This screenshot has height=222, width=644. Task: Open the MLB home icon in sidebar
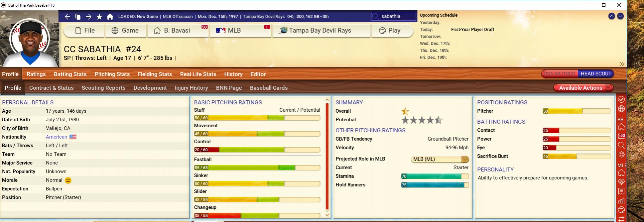[x=621, y=173]
